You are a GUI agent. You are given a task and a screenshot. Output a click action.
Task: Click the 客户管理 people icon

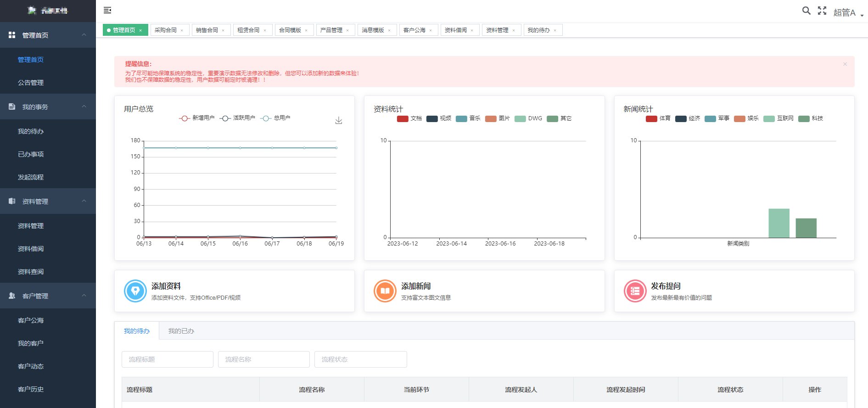tap(12, 296)
